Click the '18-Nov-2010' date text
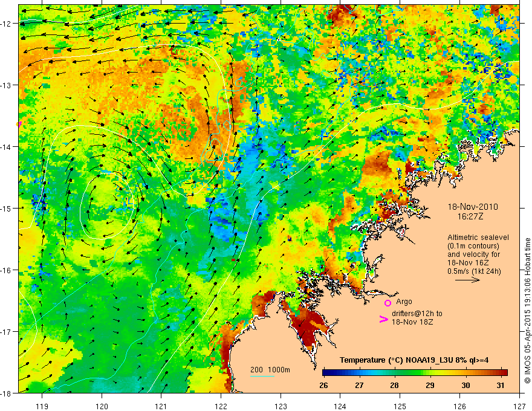This screenshot has height=411, width=532. pos(473,207)
